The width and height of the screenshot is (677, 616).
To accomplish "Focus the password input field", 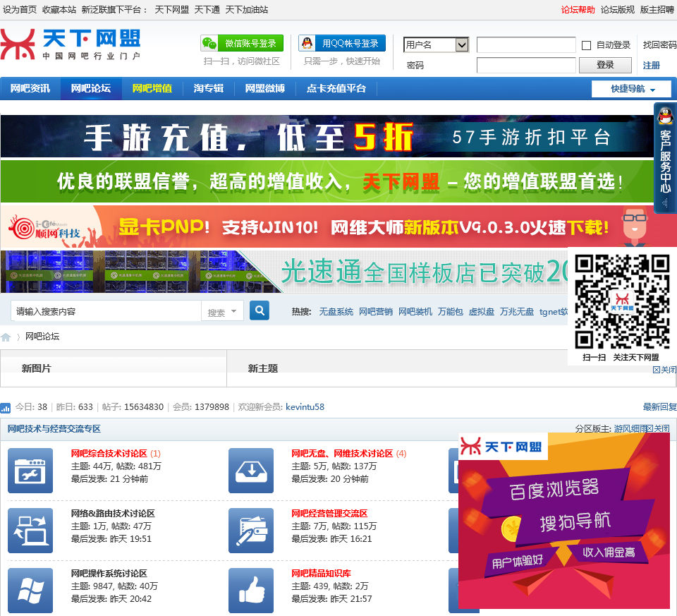I will coord(526,65).
